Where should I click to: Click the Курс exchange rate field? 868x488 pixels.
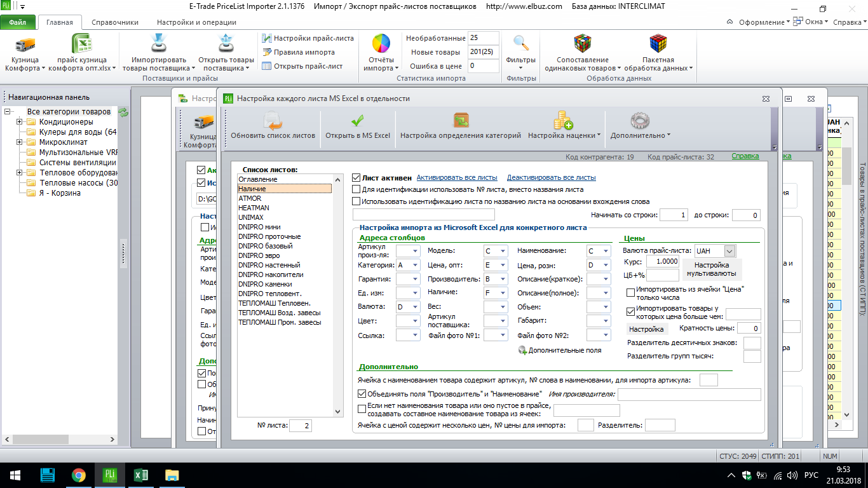[663, 261]
